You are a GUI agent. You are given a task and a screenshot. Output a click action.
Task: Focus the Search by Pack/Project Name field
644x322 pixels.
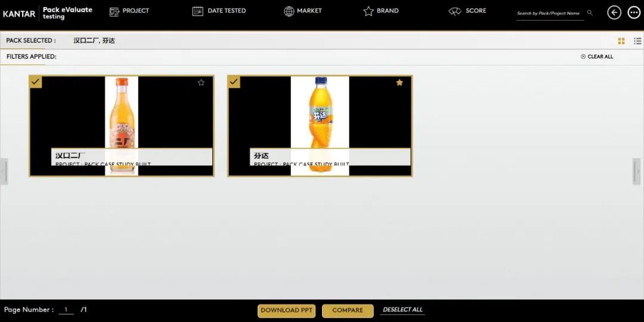pyautogui.click(x=550, y=14)
